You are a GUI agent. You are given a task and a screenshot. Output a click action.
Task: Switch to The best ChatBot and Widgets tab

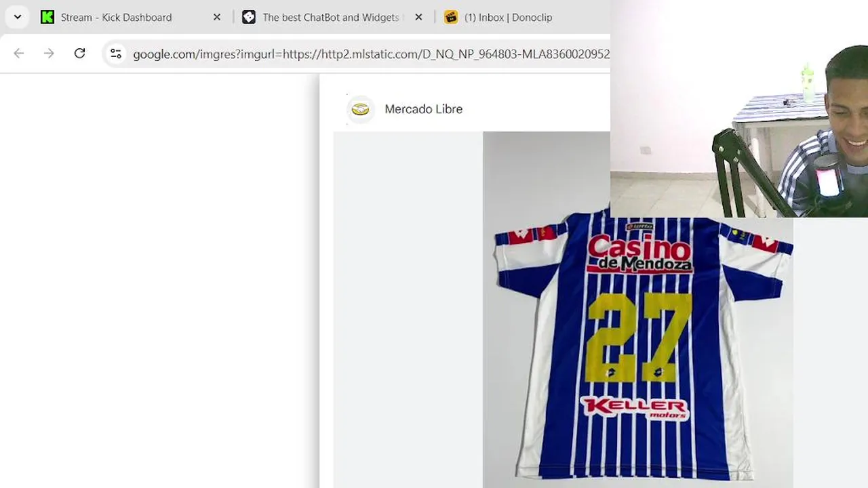[x=330, y=17]
